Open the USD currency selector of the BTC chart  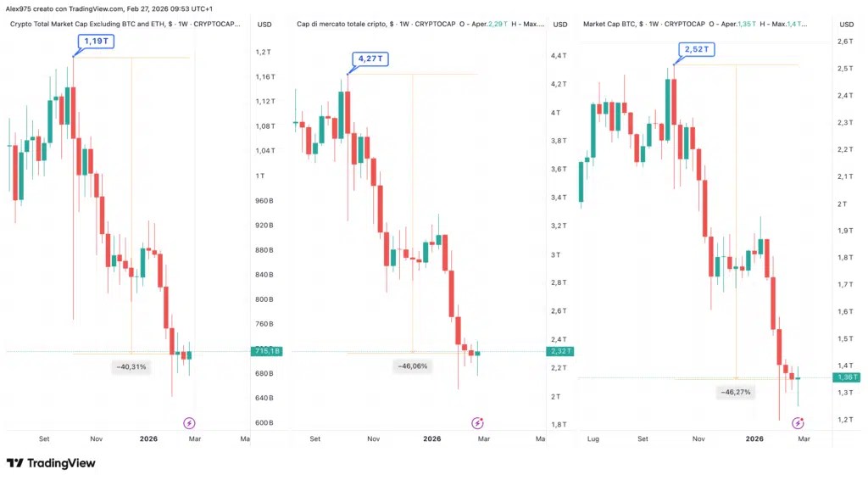click(x=847, y=25)
